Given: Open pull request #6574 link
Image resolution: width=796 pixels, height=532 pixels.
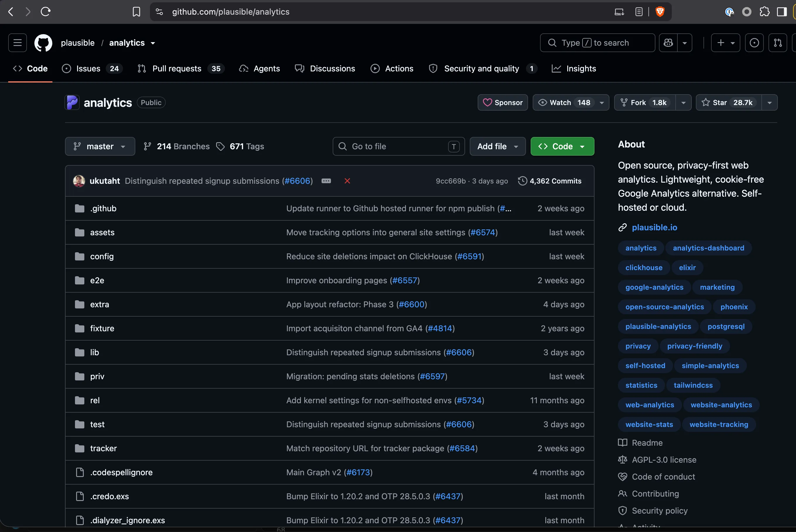Looking at the screenshot, I should 483,232.
